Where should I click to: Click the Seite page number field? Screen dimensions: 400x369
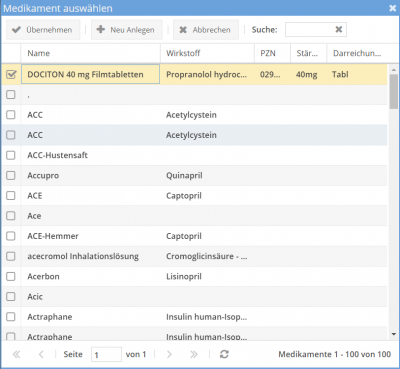[x=106, y=354]
